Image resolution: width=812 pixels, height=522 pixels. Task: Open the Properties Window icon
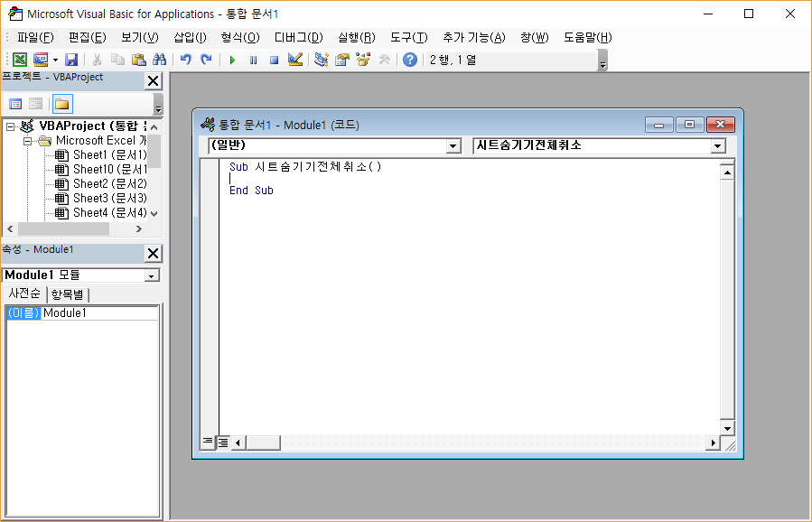[x=342, y=60]
